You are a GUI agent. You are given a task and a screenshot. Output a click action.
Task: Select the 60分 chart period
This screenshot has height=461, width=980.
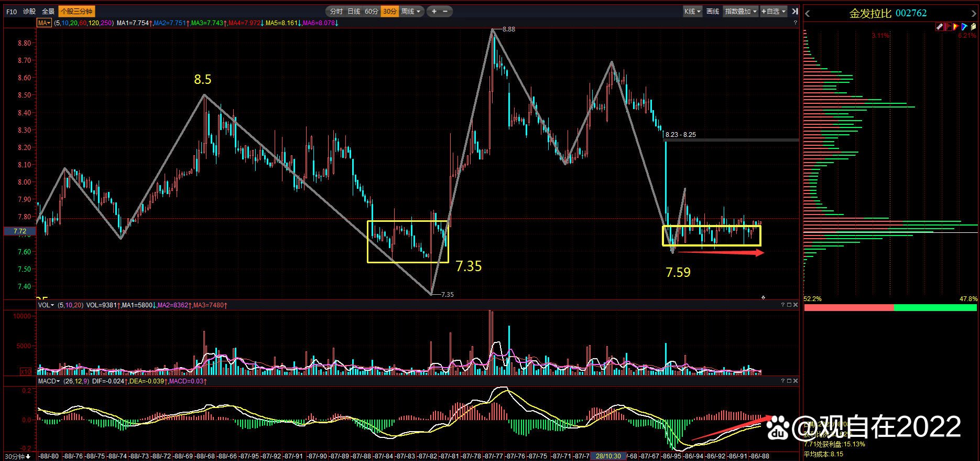(x=371, y=11)
